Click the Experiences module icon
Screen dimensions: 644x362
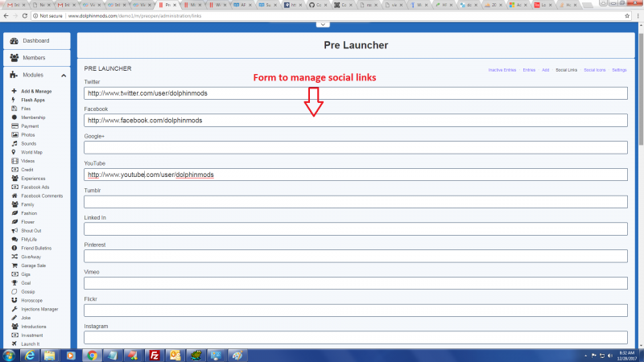click(x=14, y=178)
